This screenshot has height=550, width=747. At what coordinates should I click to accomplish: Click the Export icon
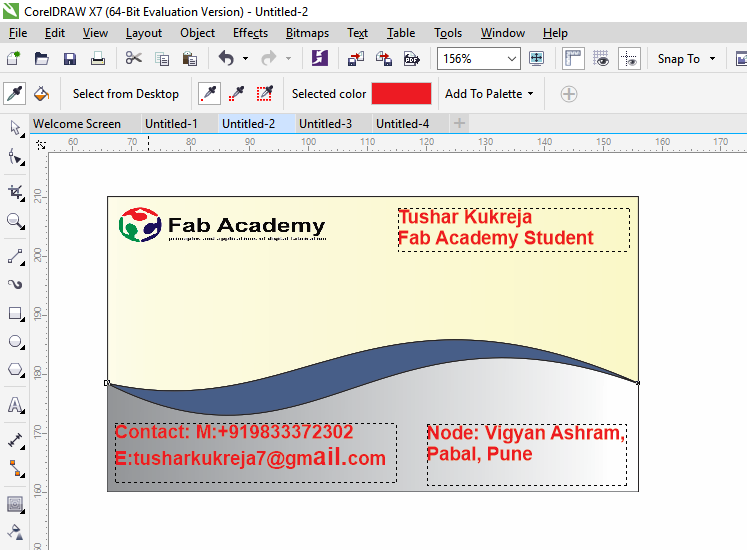(x=384, y=59)
